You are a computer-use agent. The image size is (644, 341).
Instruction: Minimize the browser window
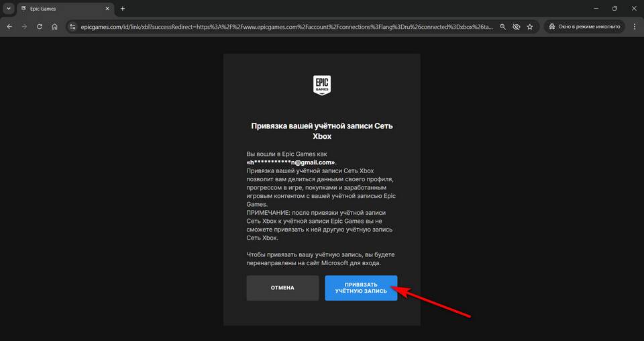pos(596,9)
